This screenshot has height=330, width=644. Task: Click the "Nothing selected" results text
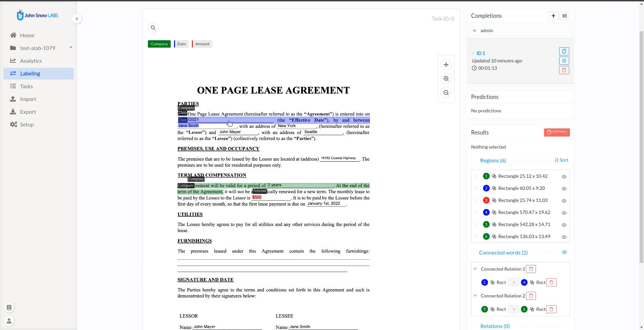pos(488,147)
